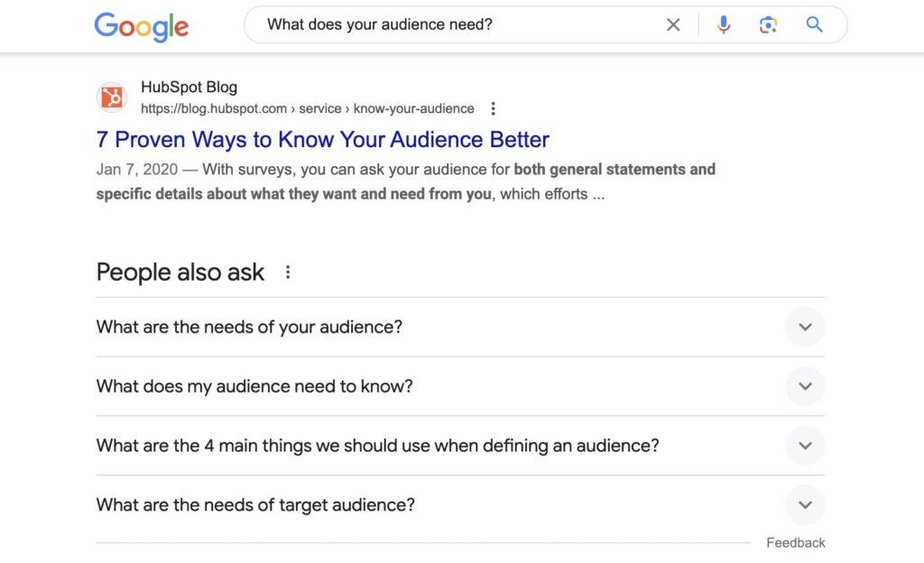The height and width of the screenshot is (563, 924).
Task: Click the 'Jan 7, 2020' snippet date
Action: (x=137, y=170)
